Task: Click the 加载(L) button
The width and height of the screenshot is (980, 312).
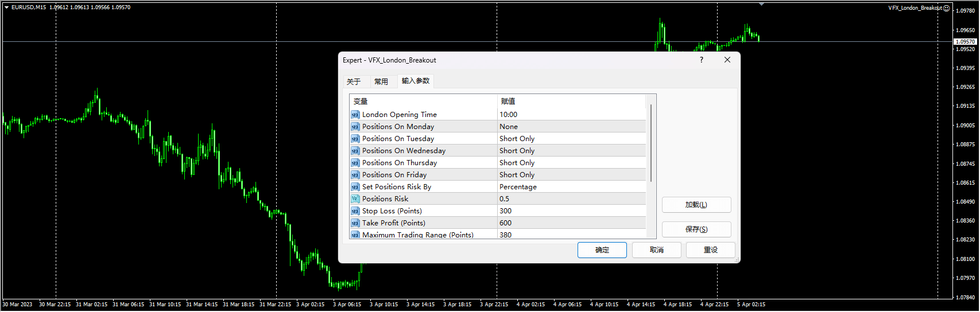Action: pyautogui.click(x=696, y=205)
